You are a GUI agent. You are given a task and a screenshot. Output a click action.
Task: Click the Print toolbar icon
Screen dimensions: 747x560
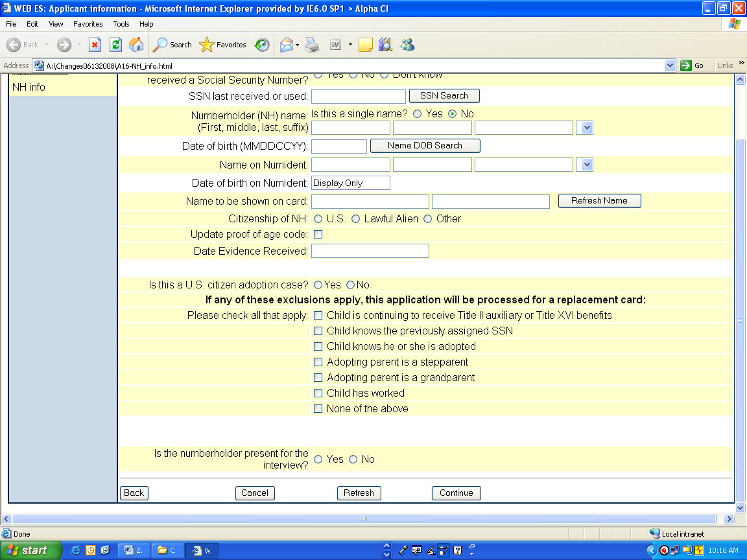pos(313,45)
